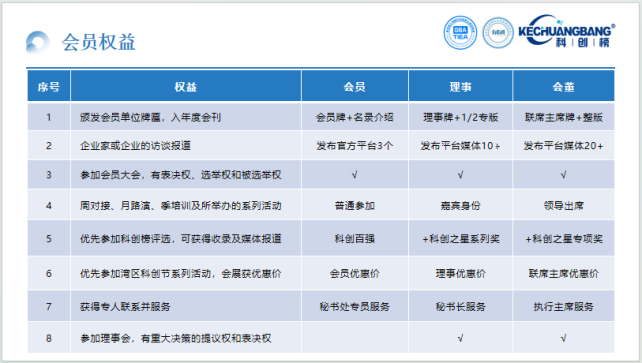Select row number 5 cell
The width and height of the screenshot is (642, 363).
(x=49, y=239)
